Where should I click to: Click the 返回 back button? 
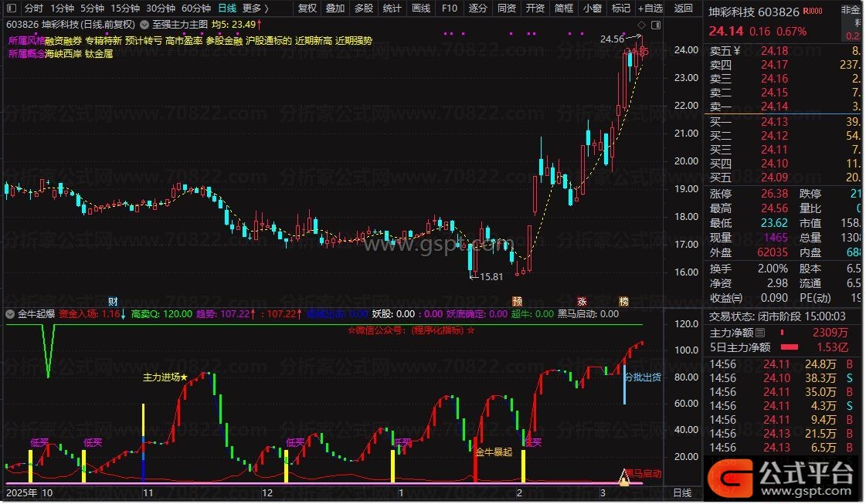[x=683, y=8]
